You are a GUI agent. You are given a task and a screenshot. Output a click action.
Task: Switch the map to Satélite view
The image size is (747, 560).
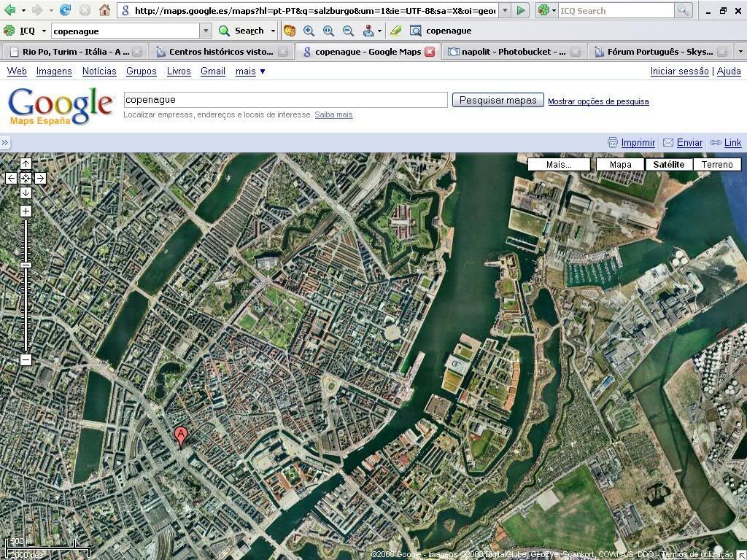point(668,165)
